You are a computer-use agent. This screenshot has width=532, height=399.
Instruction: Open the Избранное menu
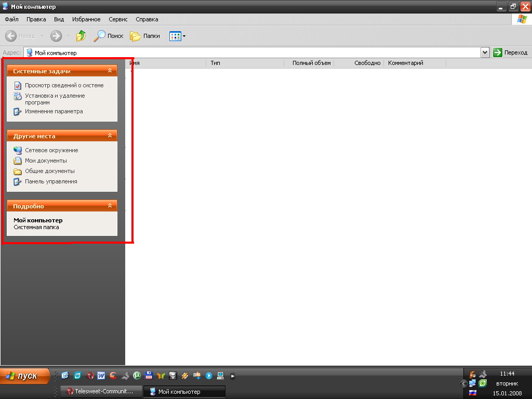pyautogui.click(x=86, y=19)
